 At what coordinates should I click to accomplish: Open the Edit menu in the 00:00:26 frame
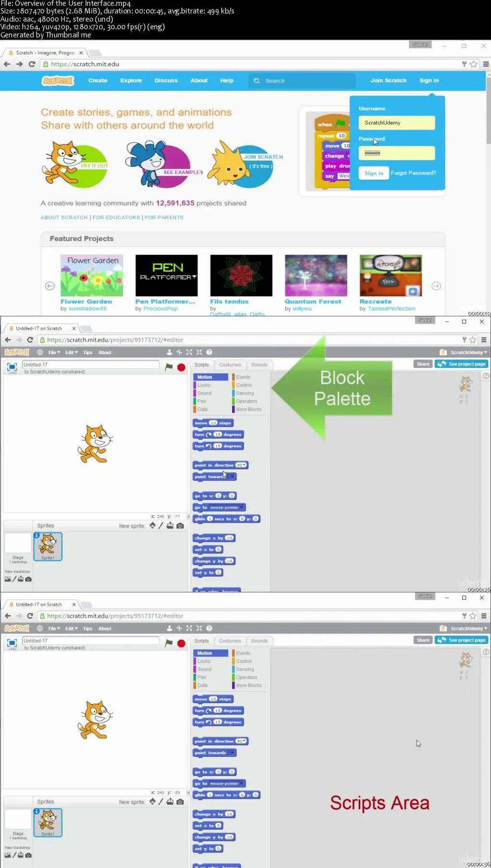click(x=71, y=352)
